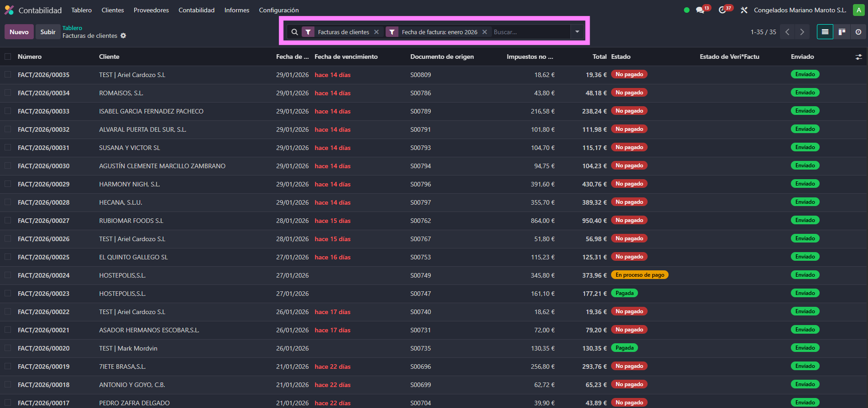
Task: Click the Buscar search field
Action: pyautogui.click(x=529, y=32)
